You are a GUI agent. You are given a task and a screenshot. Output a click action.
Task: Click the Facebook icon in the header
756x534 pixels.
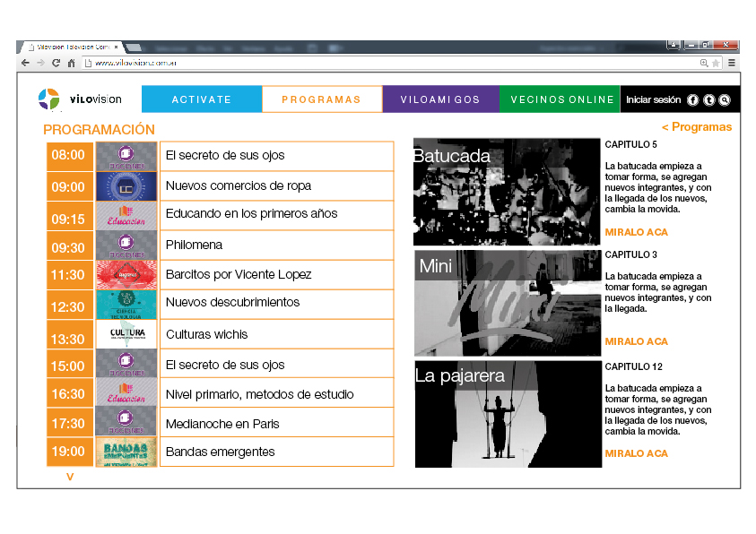692,100
